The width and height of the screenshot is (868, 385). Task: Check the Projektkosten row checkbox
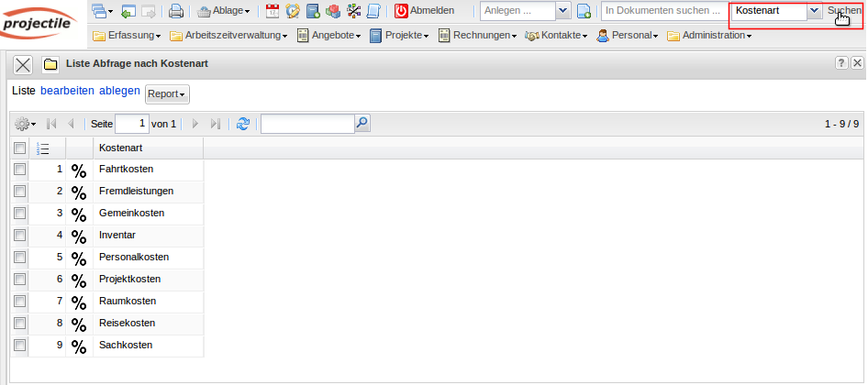click(19, 279)
